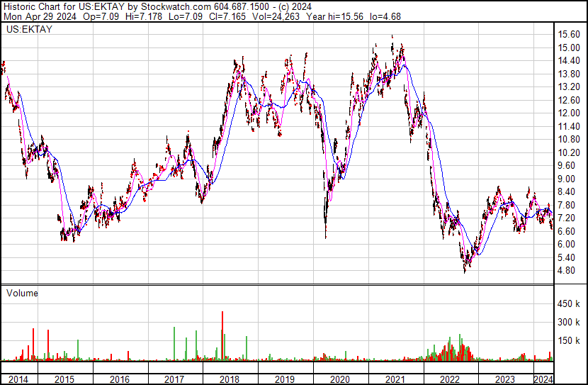Click the tallest red volume spike in 2018
The image size is (588, 385).
[222, 336]
